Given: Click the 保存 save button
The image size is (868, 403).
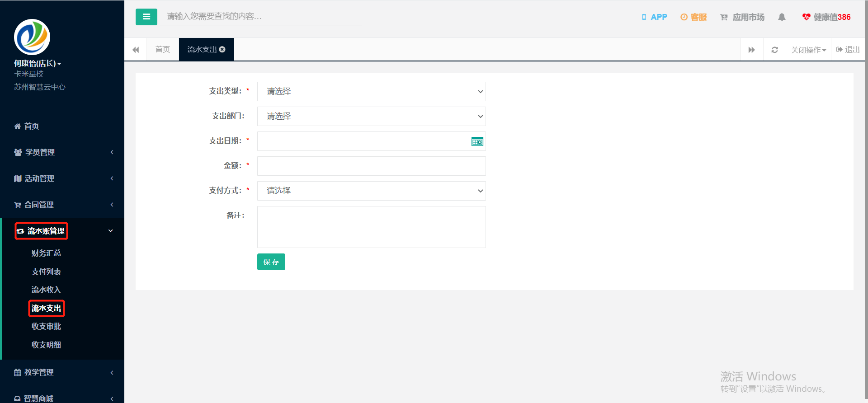Looking at the screenshot, I should point(271,262).
